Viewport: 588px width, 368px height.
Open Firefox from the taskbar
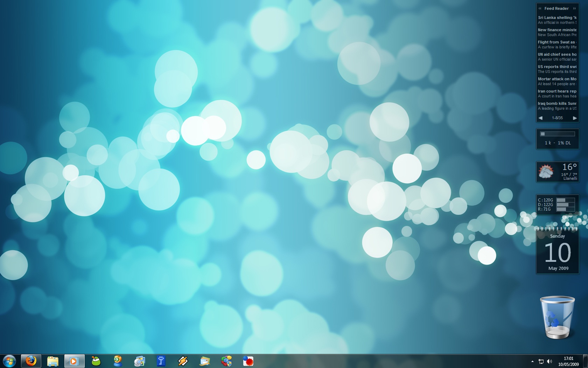31,361
